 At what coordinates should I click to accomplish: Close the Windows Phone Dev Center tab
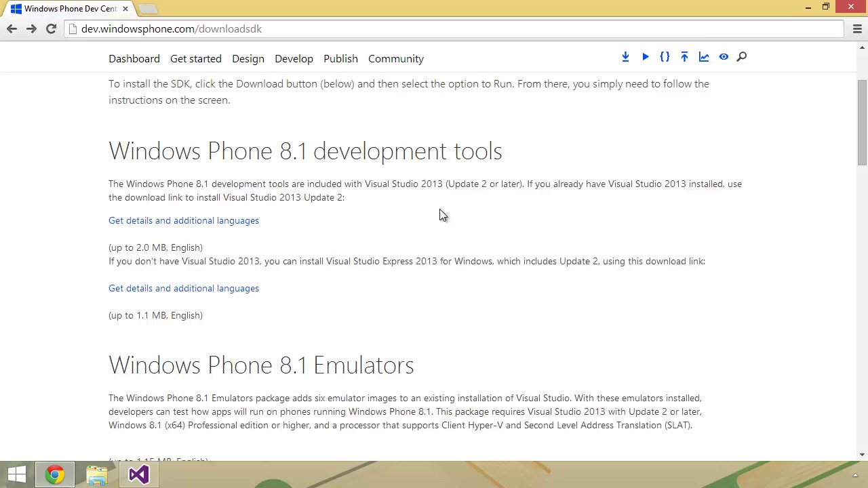tap(125, 9)
